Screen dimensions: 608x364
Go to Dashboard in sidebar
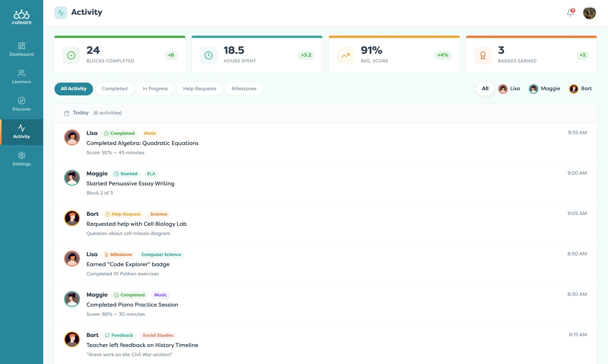(22, 49)
